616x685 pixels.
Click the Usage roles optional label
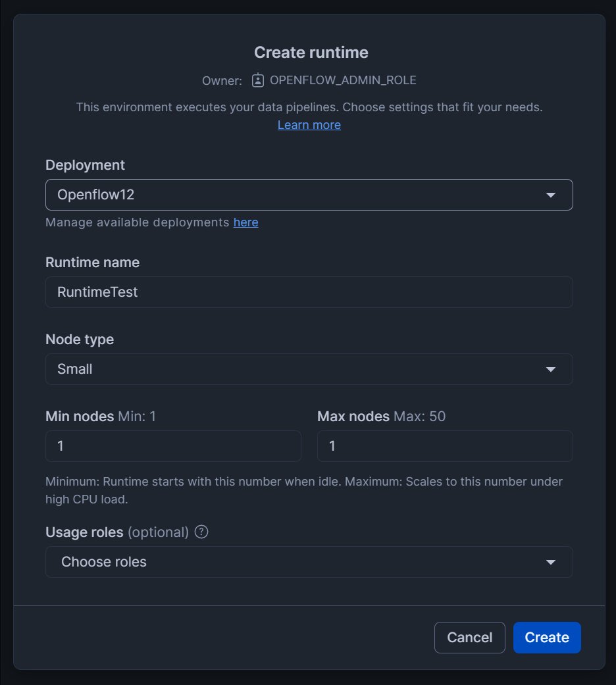click(x=84, y=532)
